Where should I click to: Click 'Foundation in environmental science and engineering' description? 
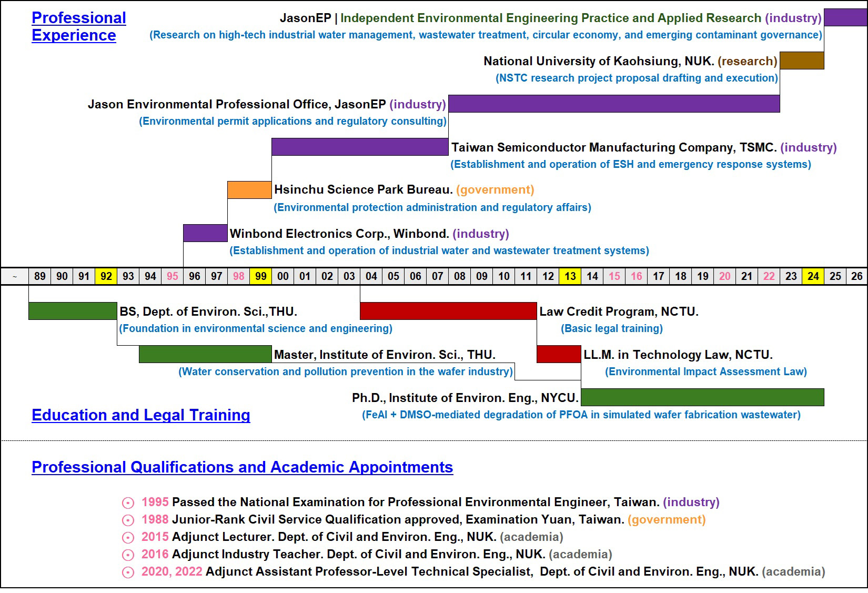pyautogui.click(x=256, y=328)
